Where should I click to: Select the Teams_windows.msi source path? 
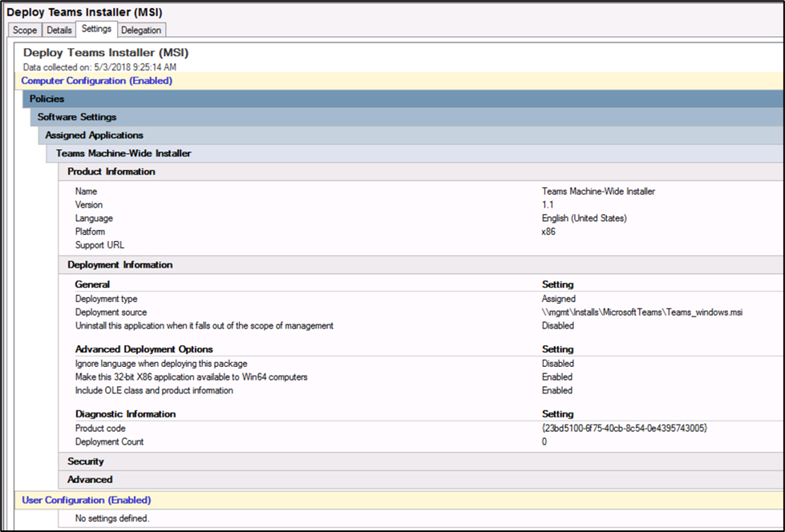(x=642, y=312)
